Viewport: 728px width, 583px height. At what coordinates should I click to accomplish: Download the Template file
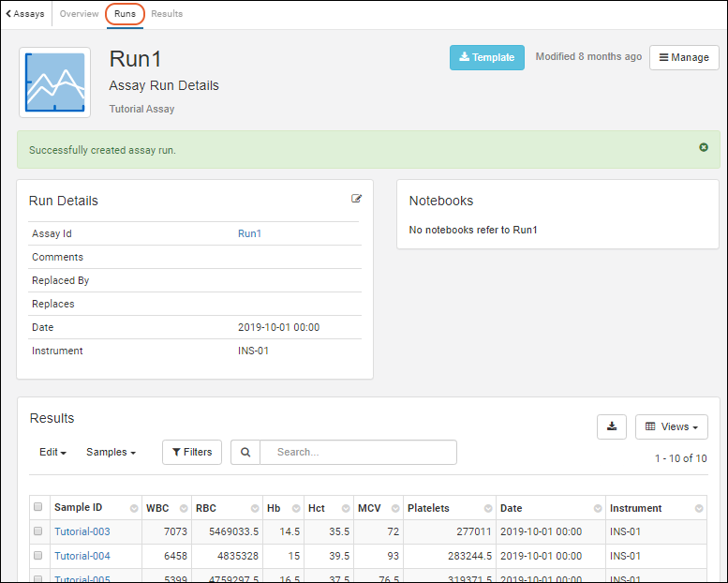[486, 57]
